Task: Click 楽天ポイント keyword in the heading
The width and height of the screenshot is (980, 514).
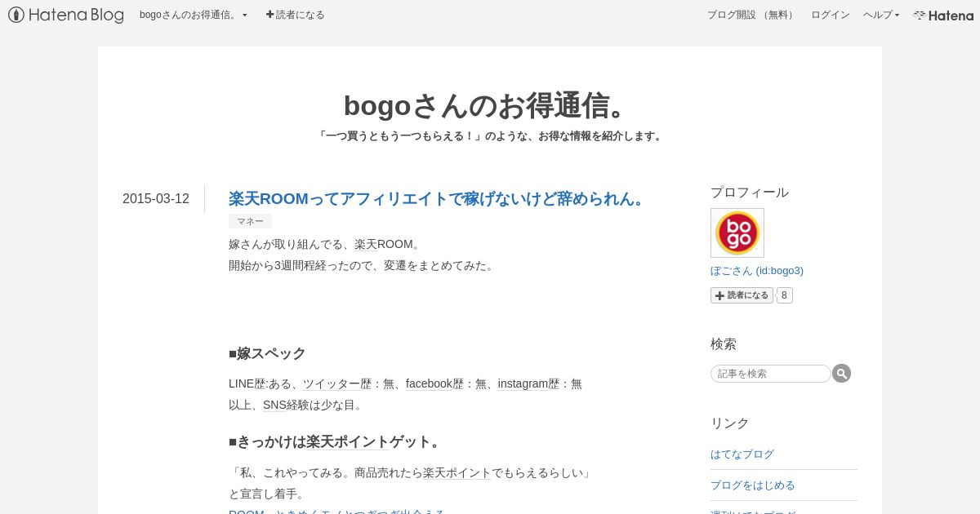Action: (x=348, y=441)
